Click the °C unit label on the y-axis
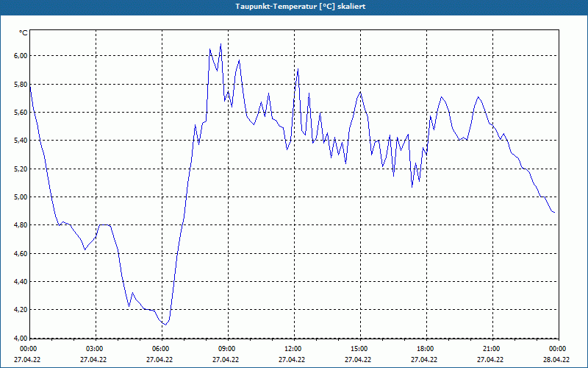The height and width of the screenshot is (368, 588). click(x=23, y=33)
